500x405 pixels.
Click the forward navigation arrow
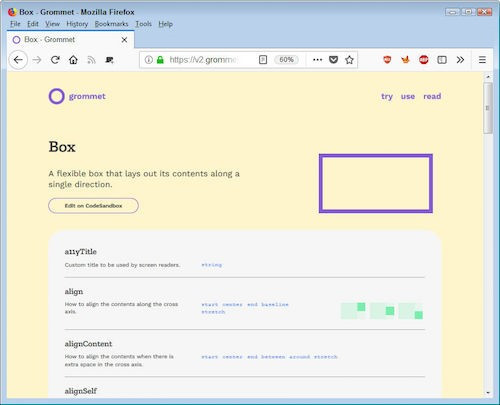[37, 60]
